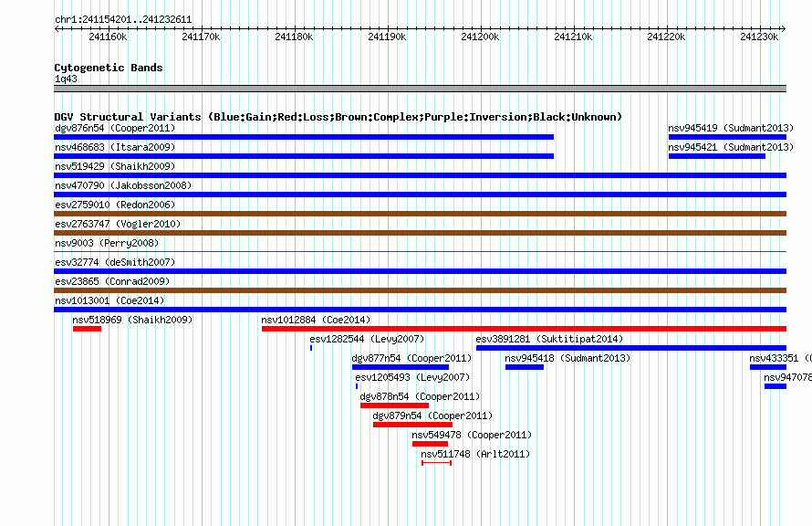Click the chr1:241154201..241232611 region label
Image resolution: width=812 pixels, height=526 pixels.
point(123,19)
